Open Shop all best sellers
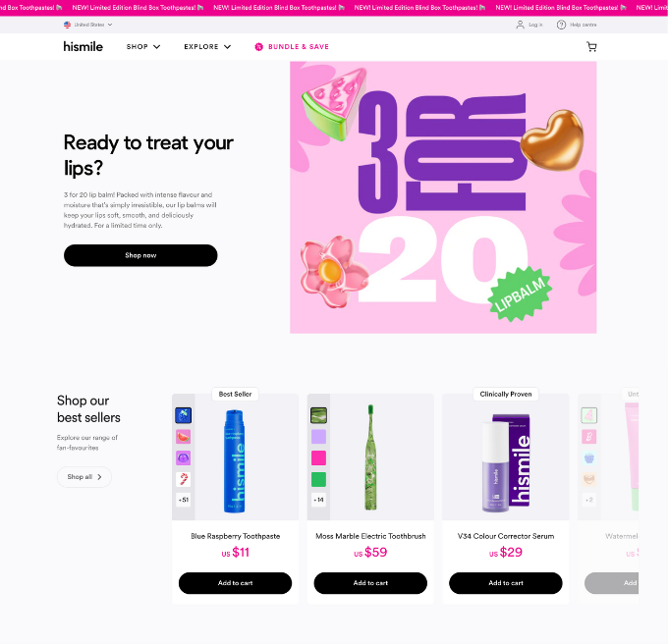668x644 pixels. [84, 477]
